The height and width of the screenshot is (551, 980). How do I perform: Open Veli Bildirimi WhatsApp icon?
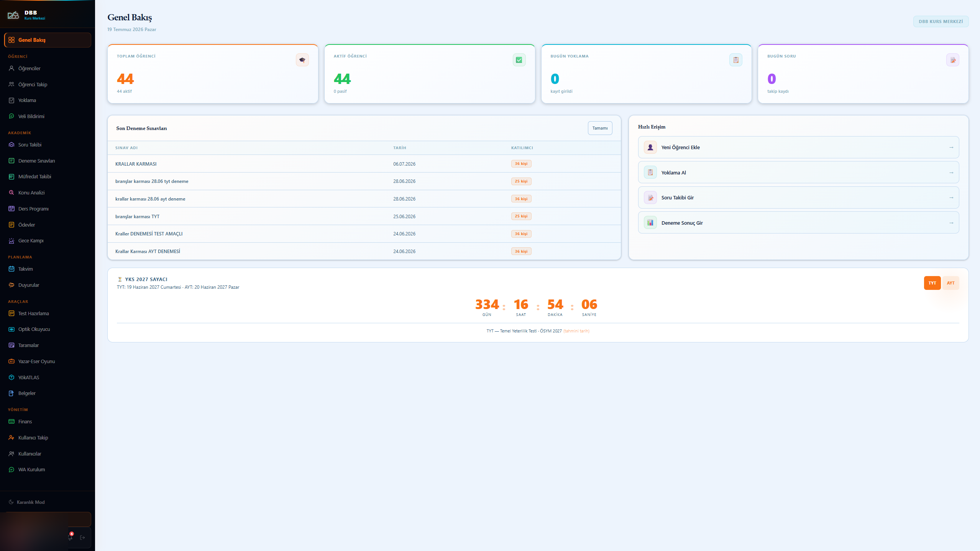coord(11,116)
